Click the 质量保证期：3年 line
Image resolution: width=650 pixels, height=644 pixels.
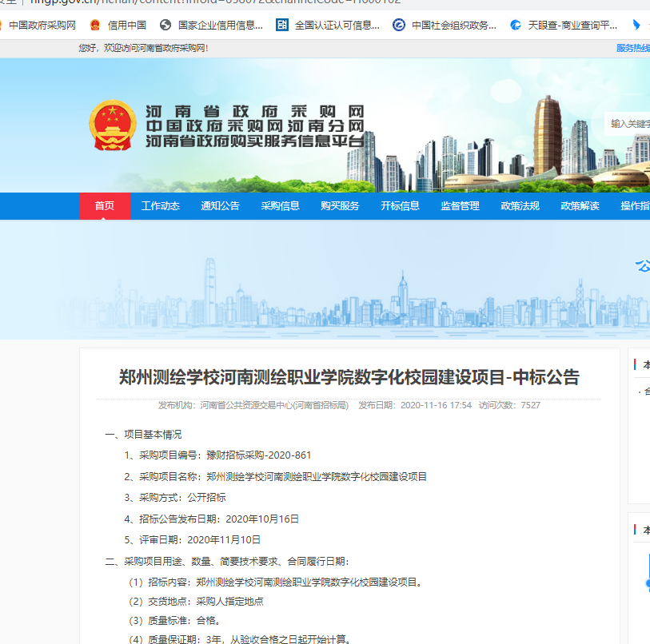(241, 639)
